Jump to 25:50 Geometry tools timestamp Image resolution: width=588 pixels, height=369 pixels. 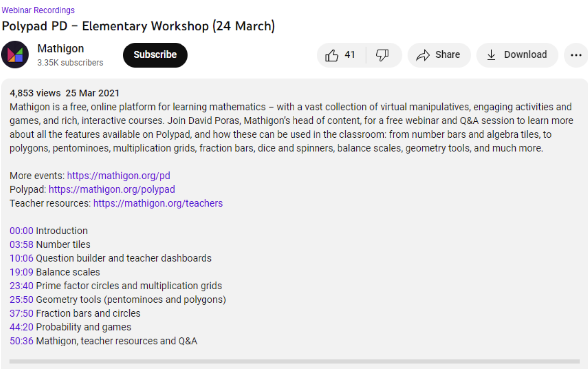pos(21,300)
